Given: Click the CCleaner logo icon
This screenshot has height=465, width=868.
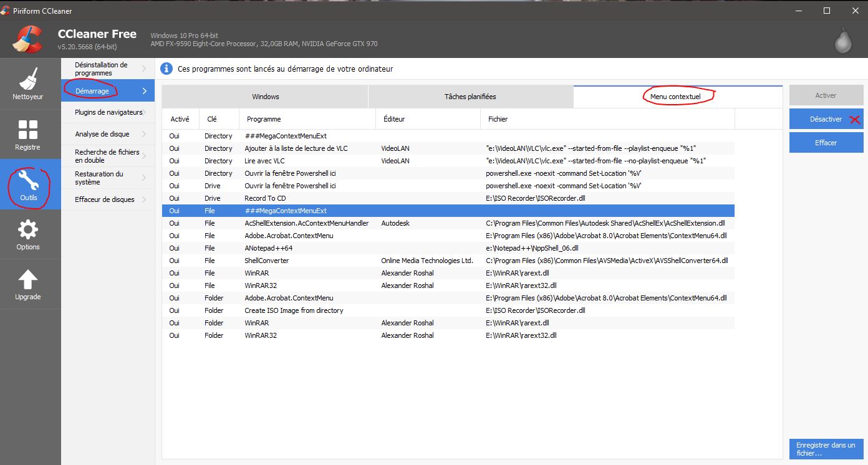Looking at the screenshot, I should [x=27, y=39].
